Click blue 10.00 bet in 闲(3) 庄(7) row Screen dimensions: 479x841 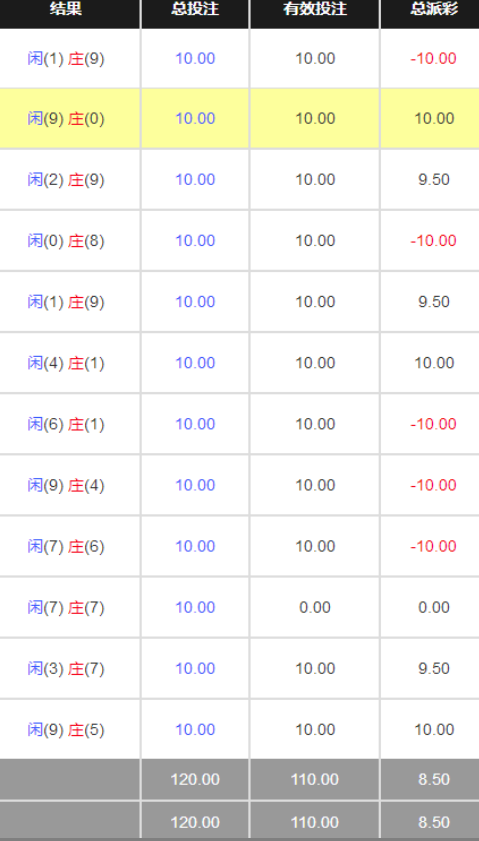click(x=195, y=669)
